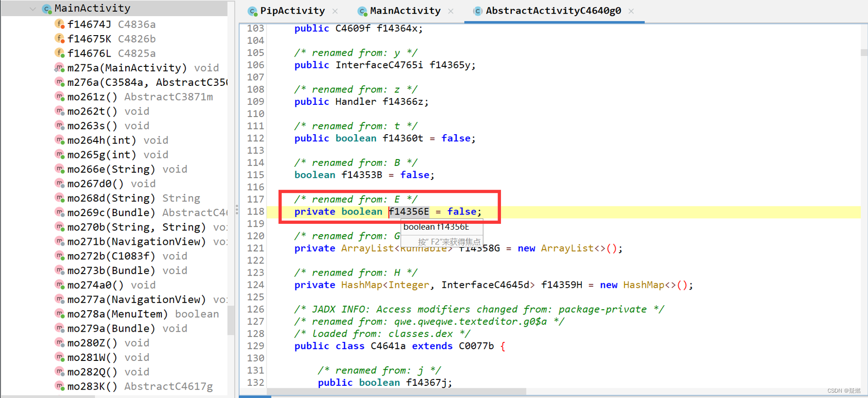The image size is (868, 398).
Task: Click method icon of mo270b(String, String)
Action: (x=59, y=227)
